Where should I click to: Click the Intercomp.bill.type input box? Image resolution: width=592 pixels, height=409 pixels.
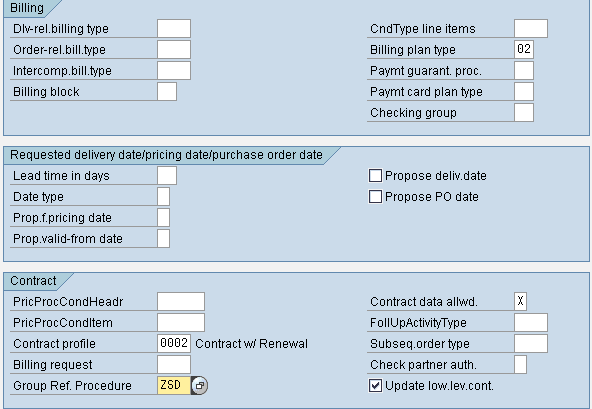(174, 71)
